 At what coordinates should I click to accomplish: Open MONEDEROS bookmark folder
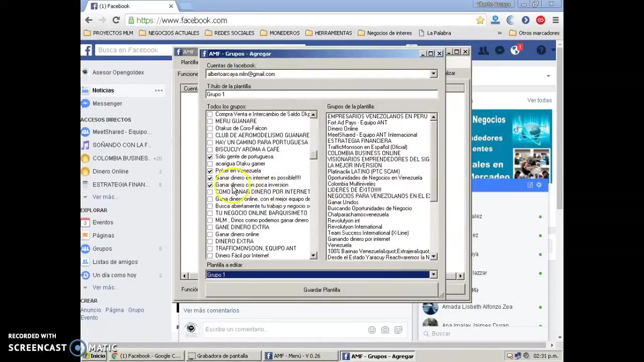pos(280,33)
